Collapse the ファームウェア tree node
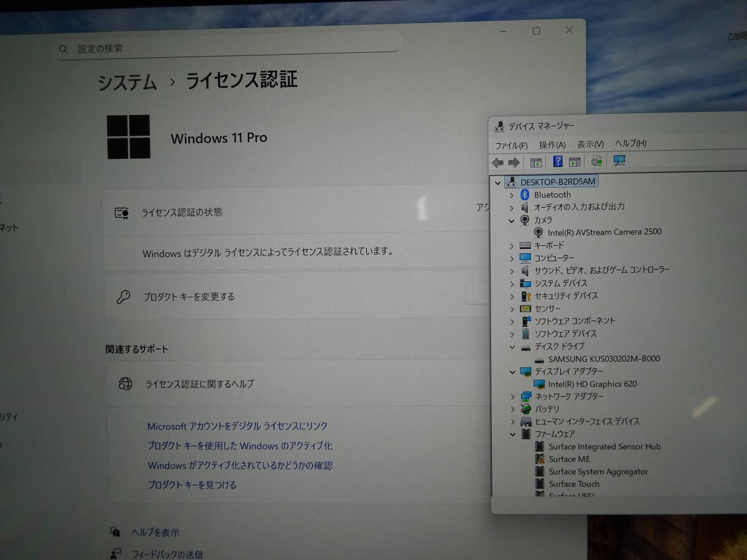The image size is (747, 560). click(512, 434)
